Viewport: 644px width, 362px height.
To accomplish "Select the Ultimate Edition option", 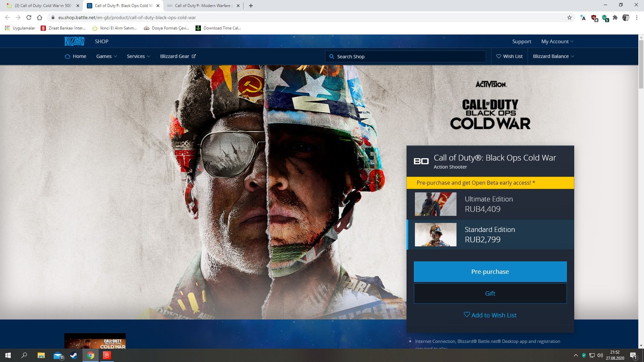I will 490,204.
